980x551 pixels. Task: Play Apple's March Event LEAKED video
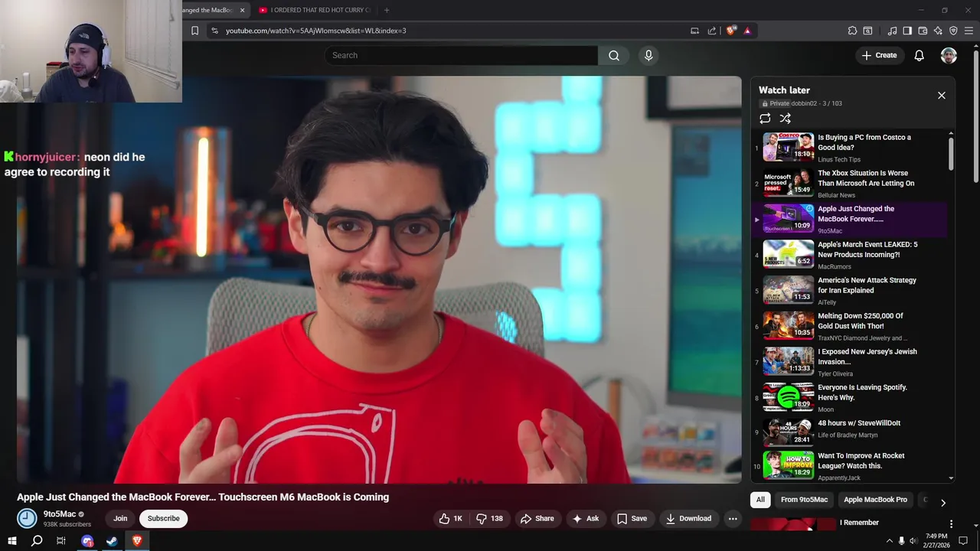pos(850,255)
